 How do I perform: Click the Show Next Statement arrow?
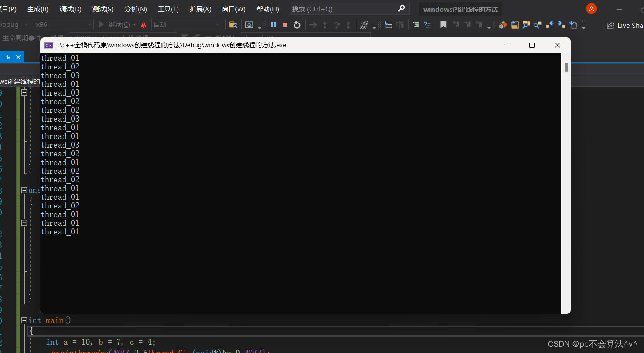[x=313, y=25]
